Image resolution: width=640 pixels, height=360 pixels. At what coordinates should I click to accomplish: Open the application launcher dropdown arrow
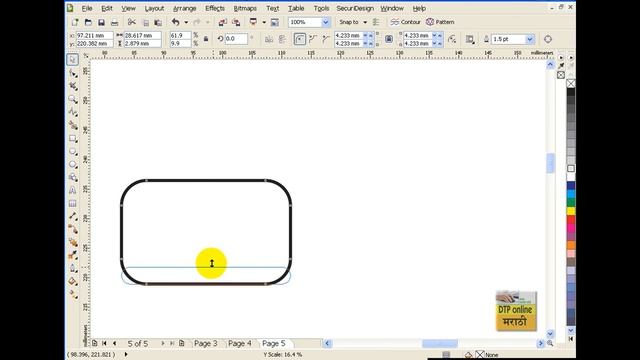(264, 22)
